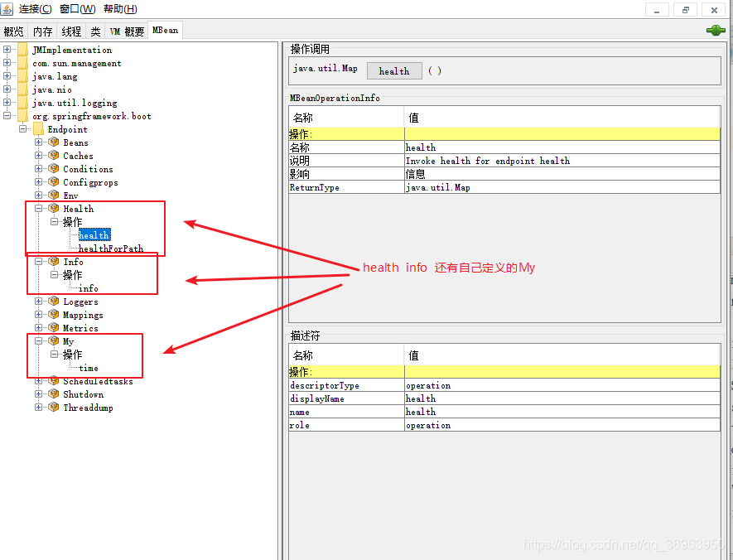The width and height of the screenshot is (733, 560).
Task: Click the java.nio folder icon
Action: pyautogui.click(x=22, y=89)
